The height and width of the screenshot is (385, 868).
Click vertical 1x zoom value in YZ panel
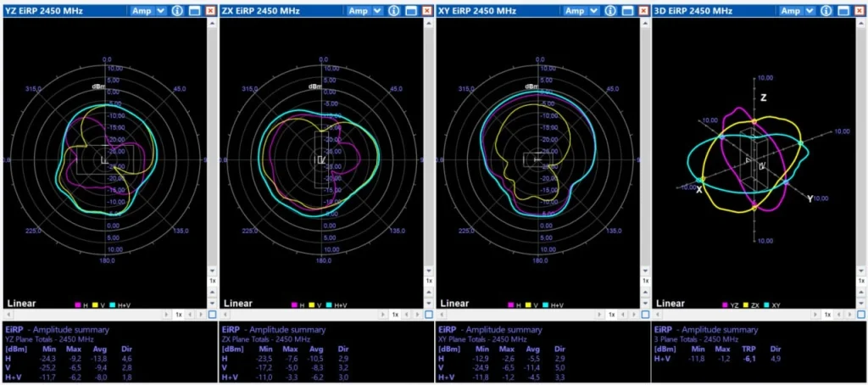(212, 281)
